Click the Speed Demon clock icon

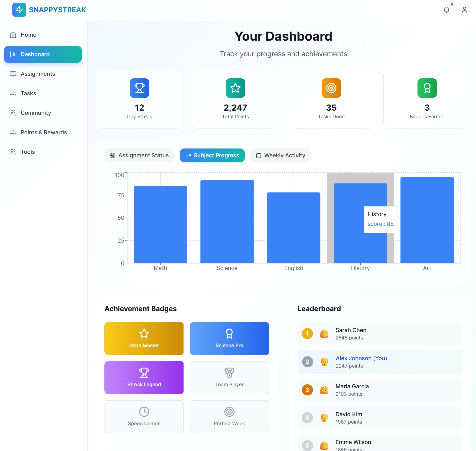(144, 411)
